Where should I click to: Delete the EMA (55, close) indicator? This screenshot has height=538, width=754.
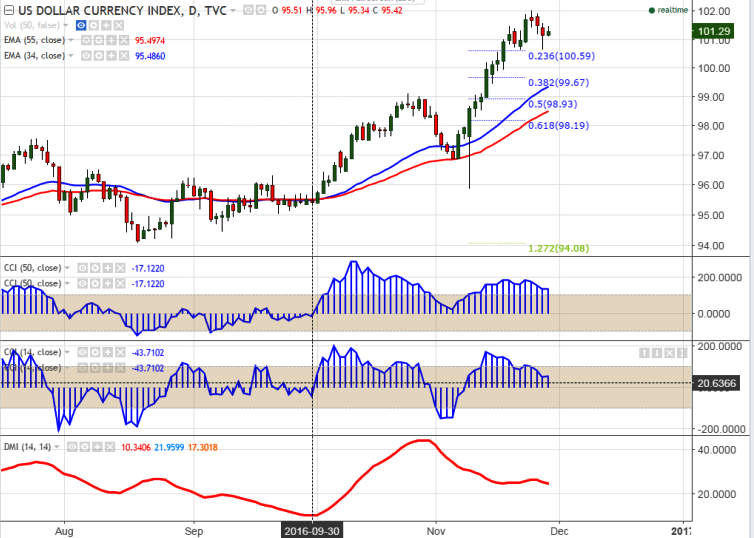click(x=124, y=40)
